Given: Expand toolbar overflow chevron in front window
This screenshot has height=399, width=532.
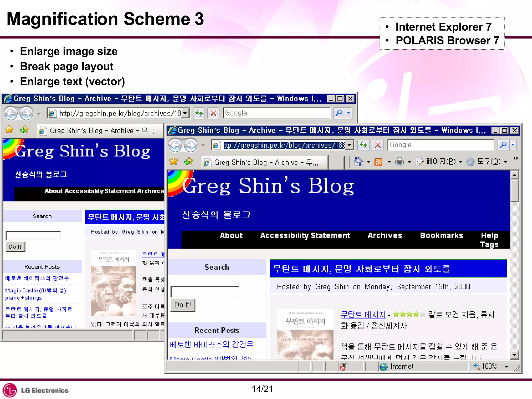Looking at the screenshot, I should coord(516,158).
